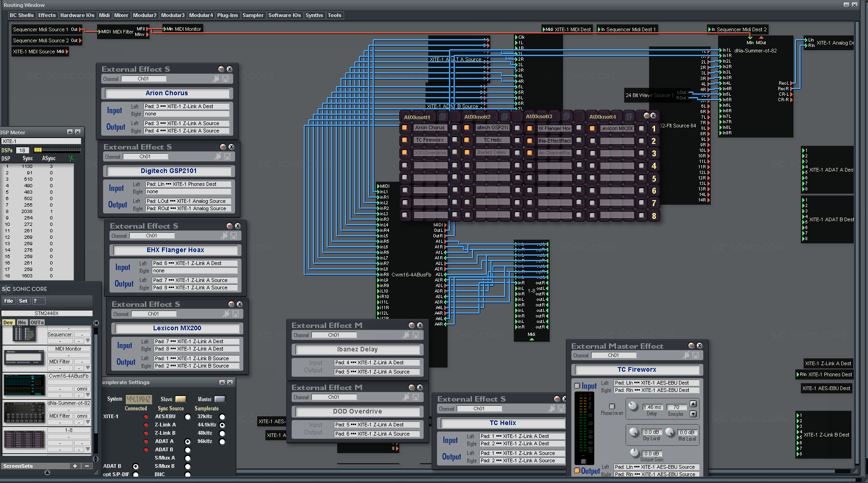Click the collapse arrow icon below ScreenSets
Image resolution: width=868 pixels, height=483 pixels.
coord(47,472)
